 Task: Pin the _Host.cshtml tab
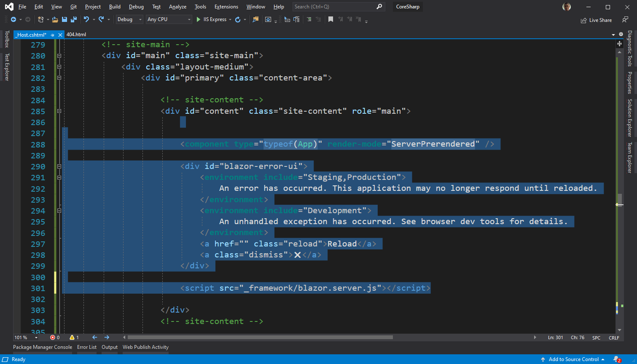click(53, 35)
